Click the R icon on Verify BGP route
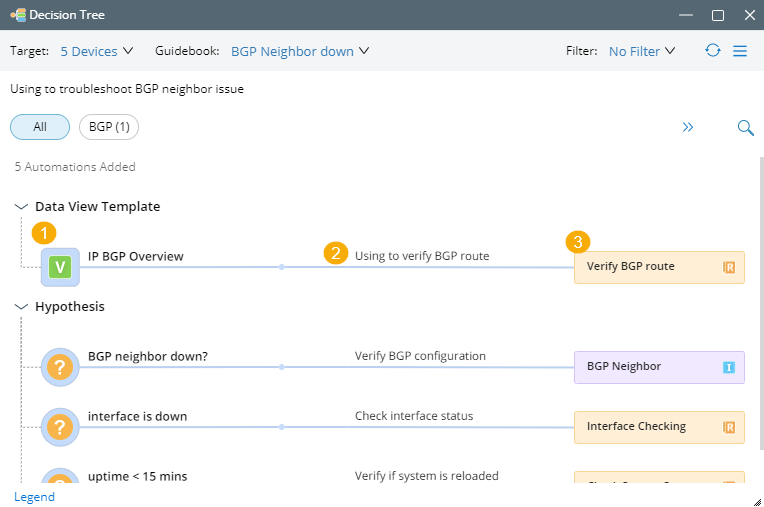The width and height of the screenshot is (764, 507). (x=729, y=267)
